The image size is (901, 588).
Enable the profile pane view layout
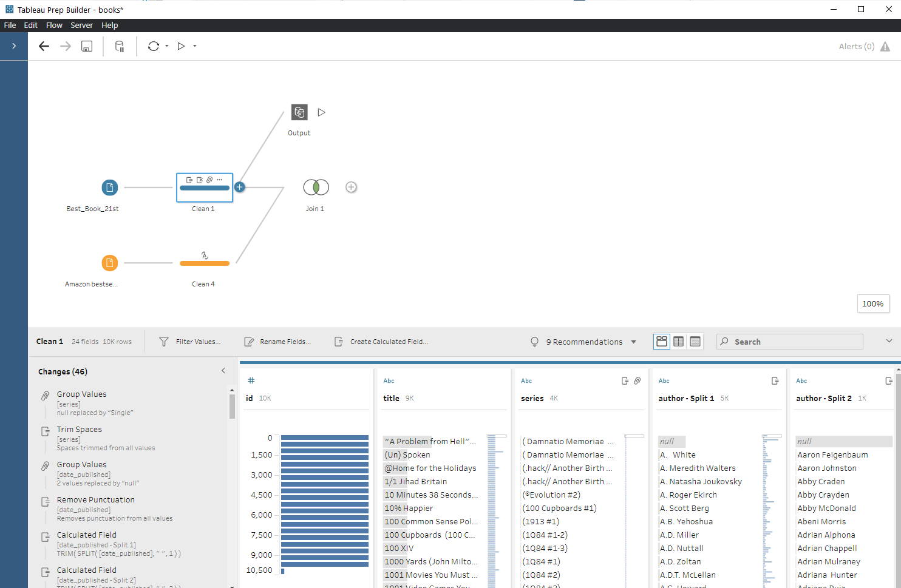tap(661, 341)
